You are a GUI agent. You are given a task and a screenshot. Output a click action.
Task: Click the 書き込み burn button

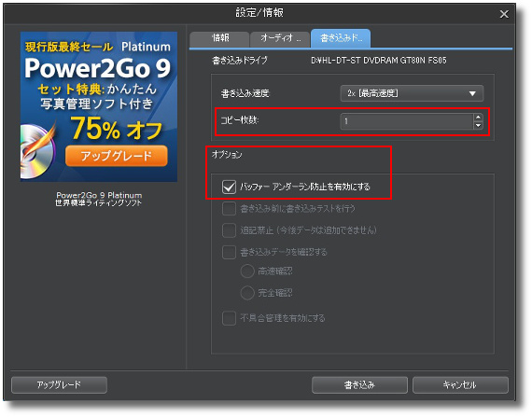point(359,385)
